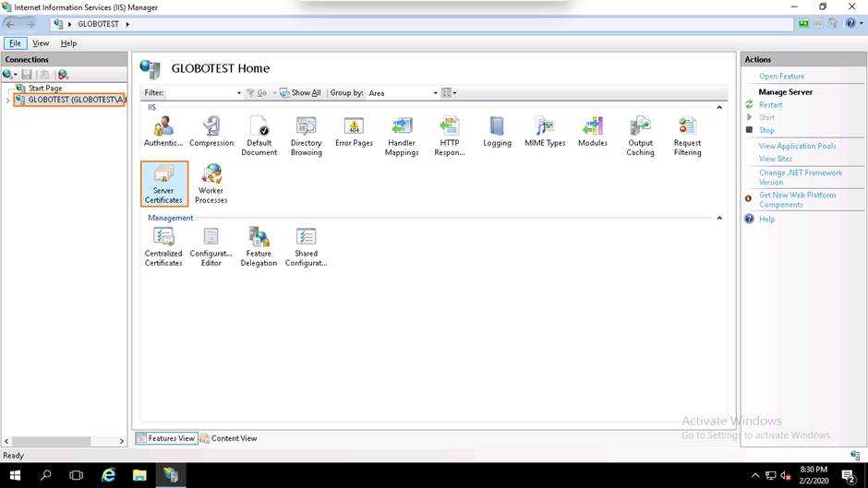Click the taskbar clock showing 8:30 PM
This screenshot has height=488, width=868.
pos(814,475)
